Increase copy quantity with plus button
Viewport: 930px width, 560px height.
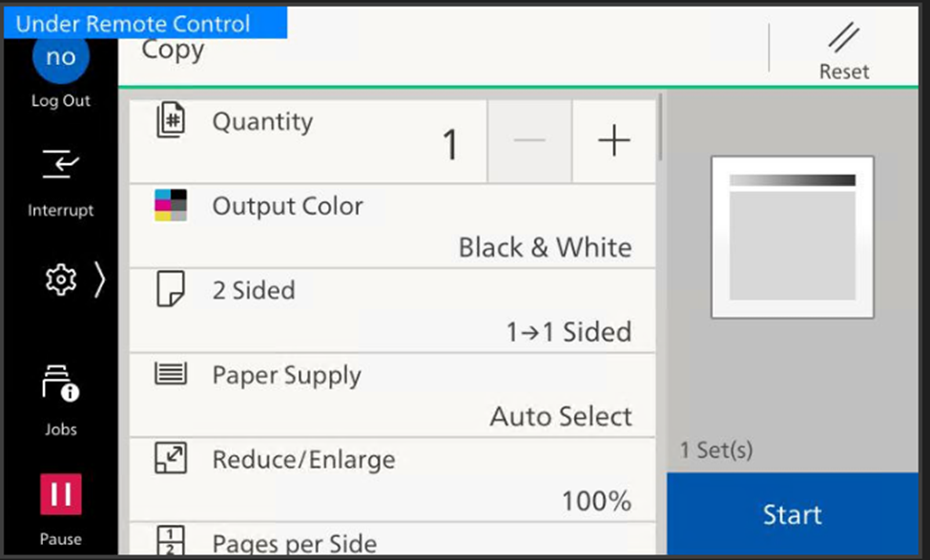tap(614, 141)
